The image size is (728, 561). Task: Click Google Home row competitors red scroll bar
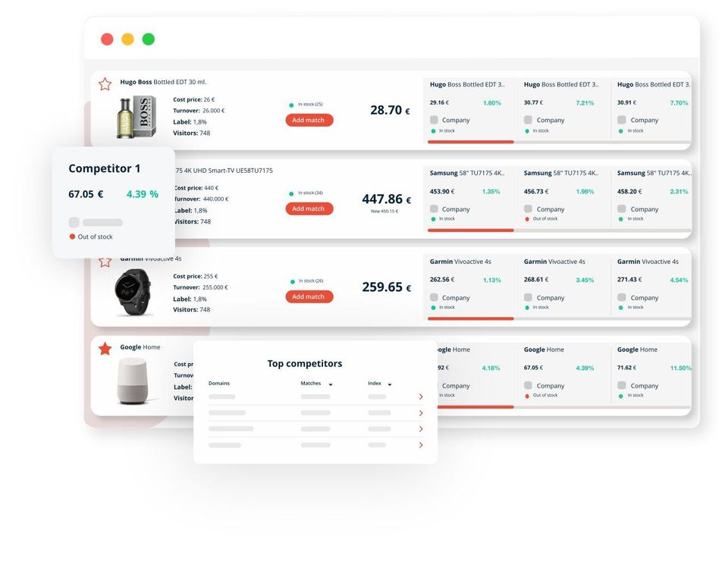click(475, 407)
